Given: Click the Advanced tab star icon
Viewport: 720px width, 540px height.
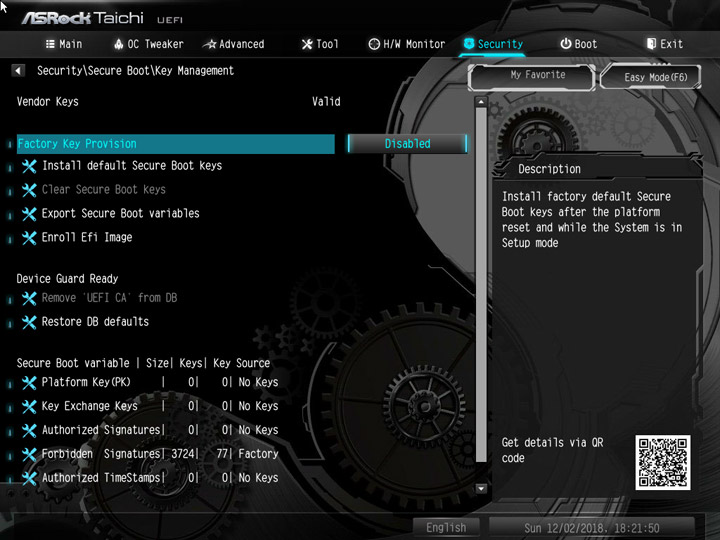Looking at the screenshot, I should point(210,44).
